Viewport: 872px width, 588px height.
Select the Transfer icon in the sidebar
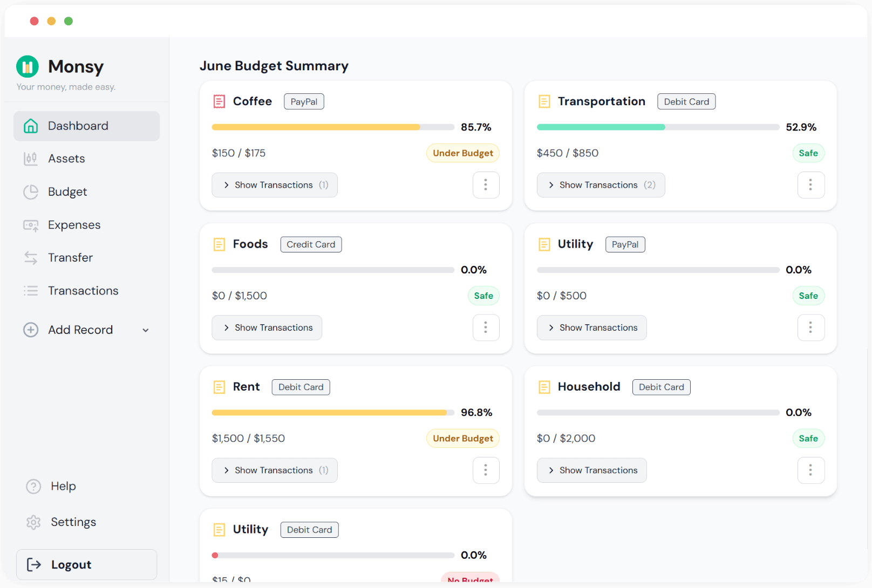(31, 257)
